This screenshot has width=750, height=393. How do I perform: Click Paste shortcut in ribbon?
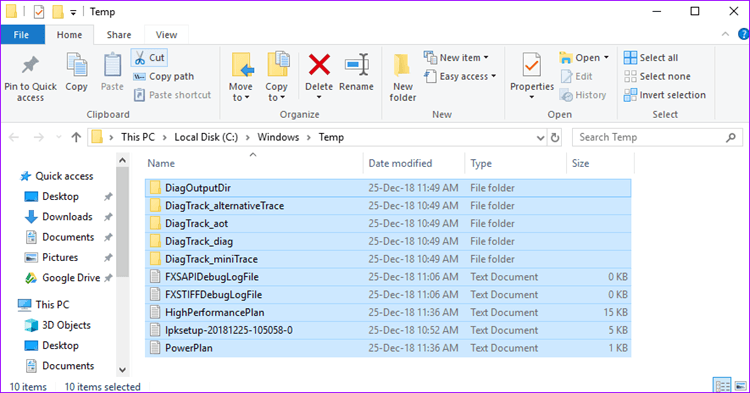pyautogui.click(x=172, y=95)
